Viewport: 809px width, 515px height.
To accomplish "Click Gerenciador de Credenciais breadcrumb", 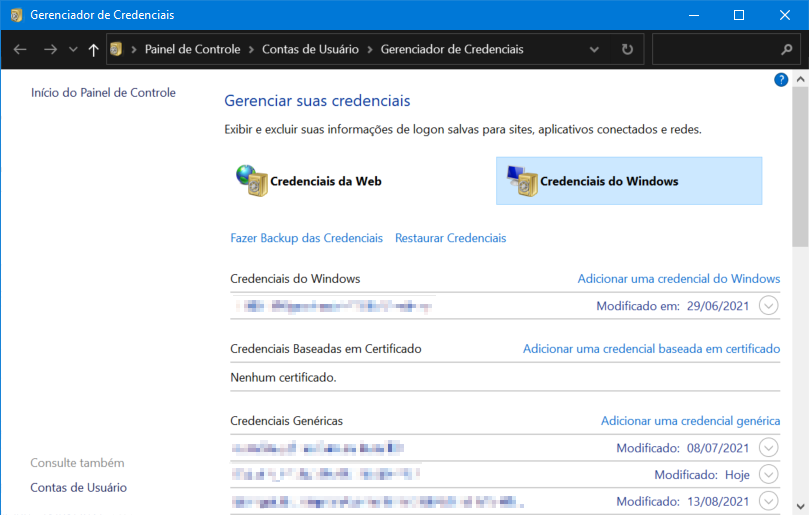I will click(x=452, y=49).
